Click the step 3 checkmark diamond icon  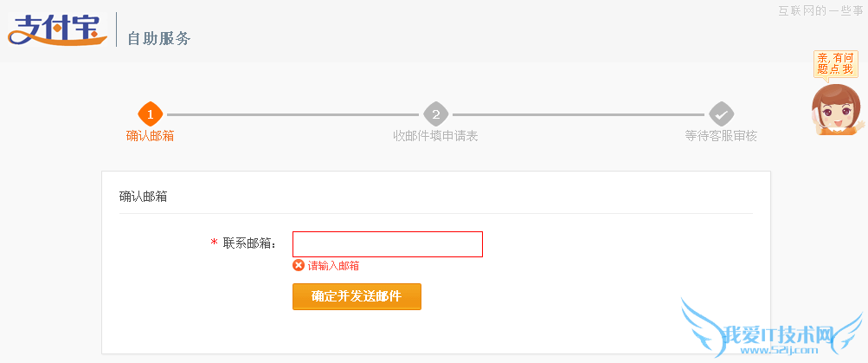click(x=721, y=114)
